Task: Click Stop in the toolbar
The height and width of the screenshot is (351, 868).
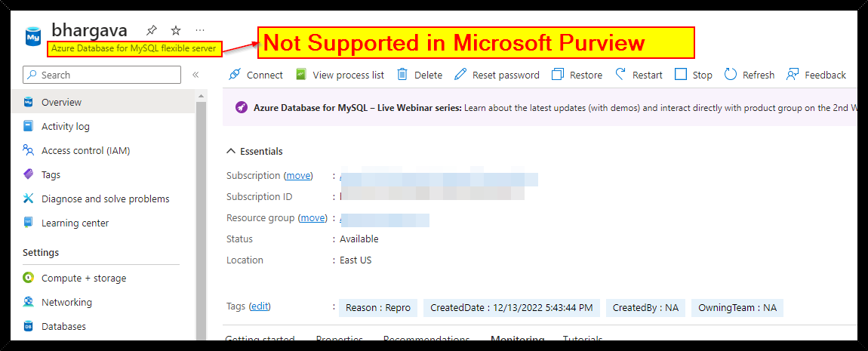Action: (694, 75)
